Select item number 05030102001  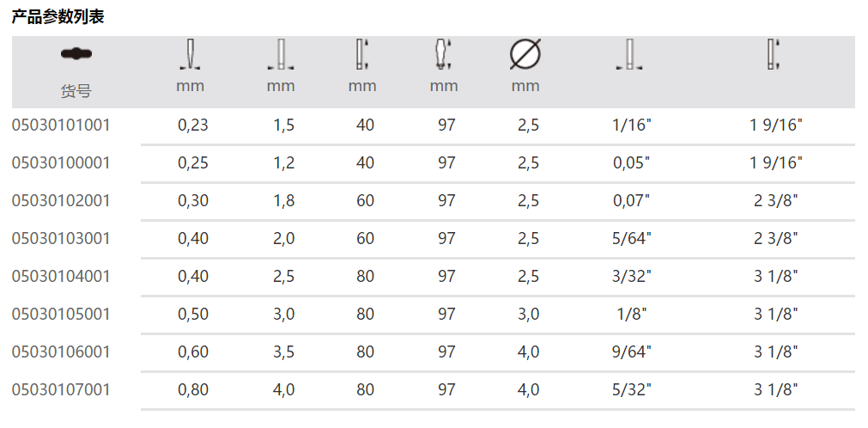pyautogui.click(x=61, y=201)
